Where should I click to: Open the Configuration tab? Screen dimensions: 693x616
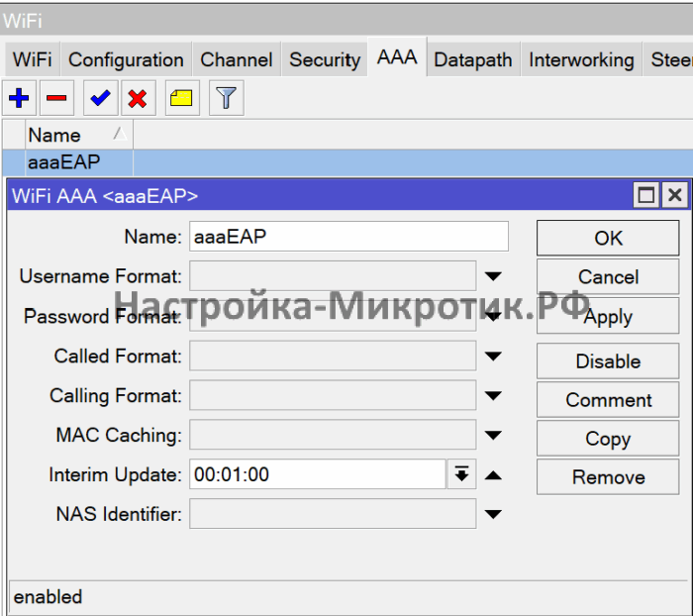click(126, 59)
